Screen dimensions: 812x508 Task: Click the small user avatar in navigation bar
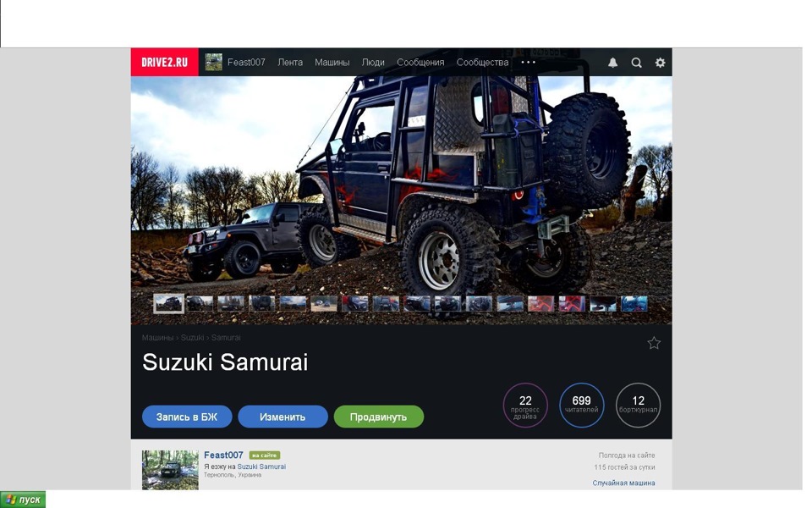pos(213,62)
